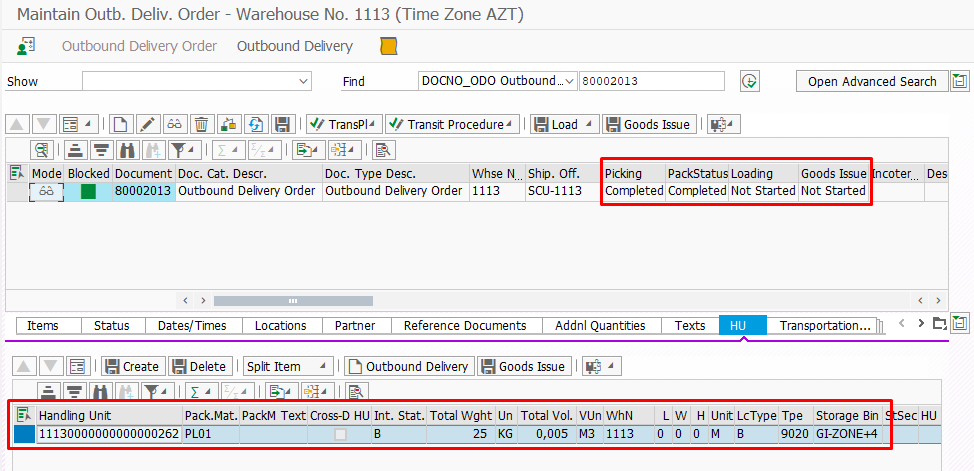Click the refresh icon in upper toolbar
This screenshot has width=974, height=471.
click(256, 125)
